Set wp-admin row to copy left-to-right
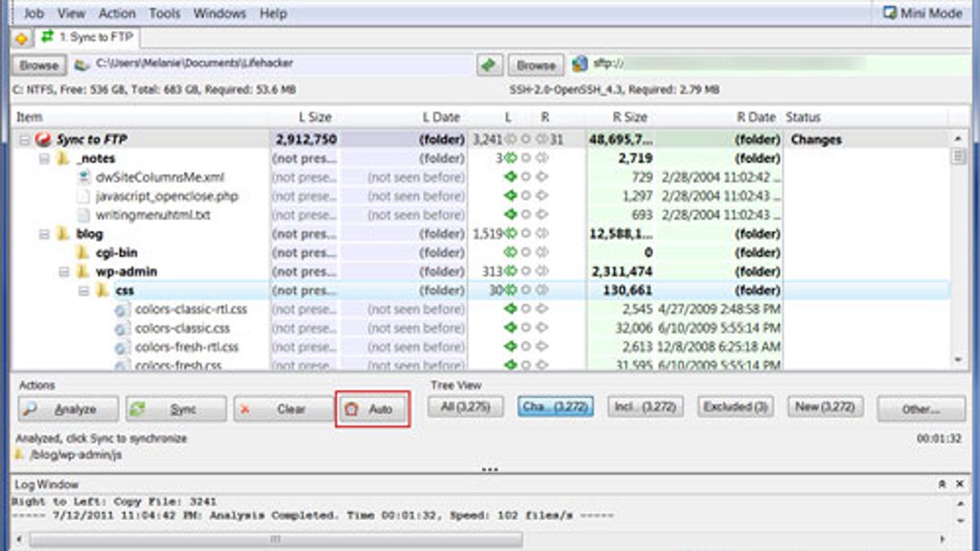 (542, 271)
